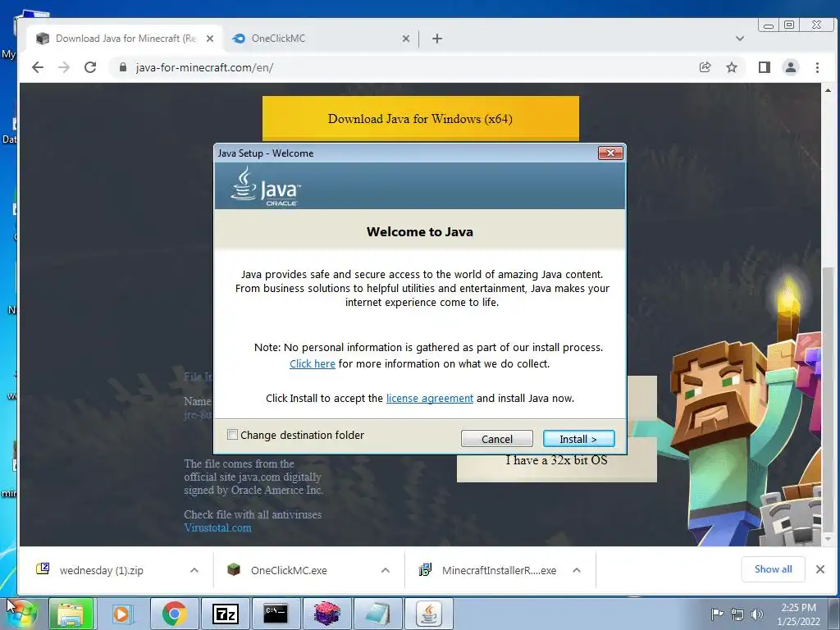Cancel the Java Setup dialog

(496, 439)
